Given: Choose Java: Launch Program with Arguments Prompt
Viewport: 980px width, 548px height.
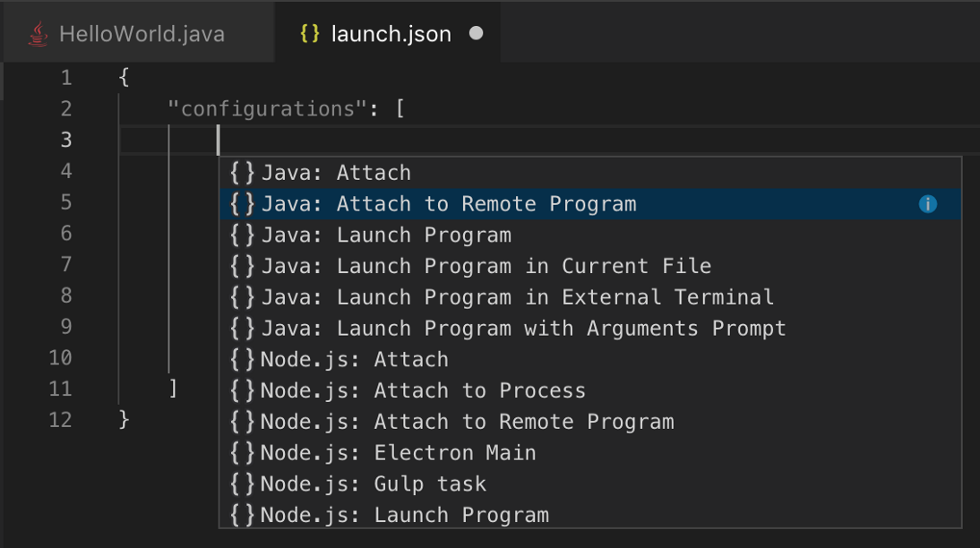Looking at the screenshot, I should pyautogui.click(x=523, y=329).
